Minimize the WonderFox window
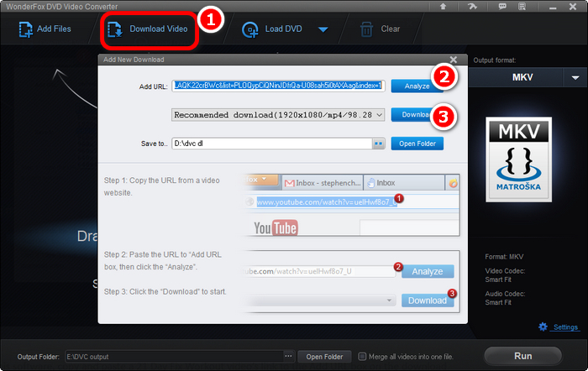Screen dimensions: 588x371 point(553,7)
